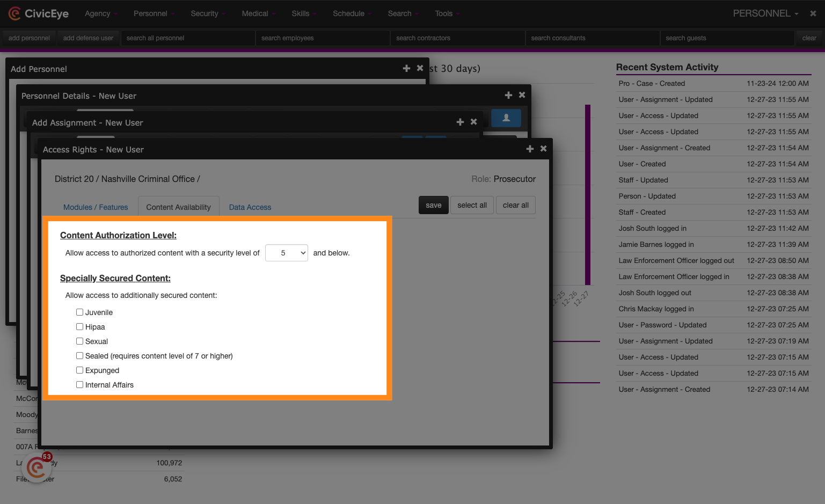
Task: Open the Security menu
Action: 208,13
